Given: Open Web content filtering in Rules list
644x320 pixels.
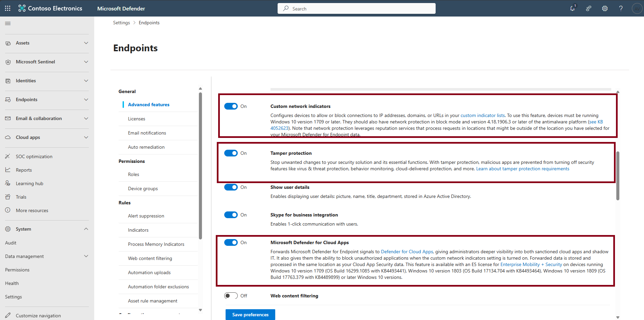Looking at the screenshot, I should (x=150, y=258).
